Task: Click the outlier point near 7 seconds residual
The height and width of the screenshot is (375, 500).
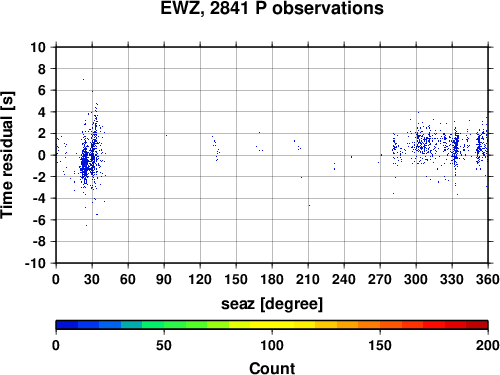Action: [83, 79]
